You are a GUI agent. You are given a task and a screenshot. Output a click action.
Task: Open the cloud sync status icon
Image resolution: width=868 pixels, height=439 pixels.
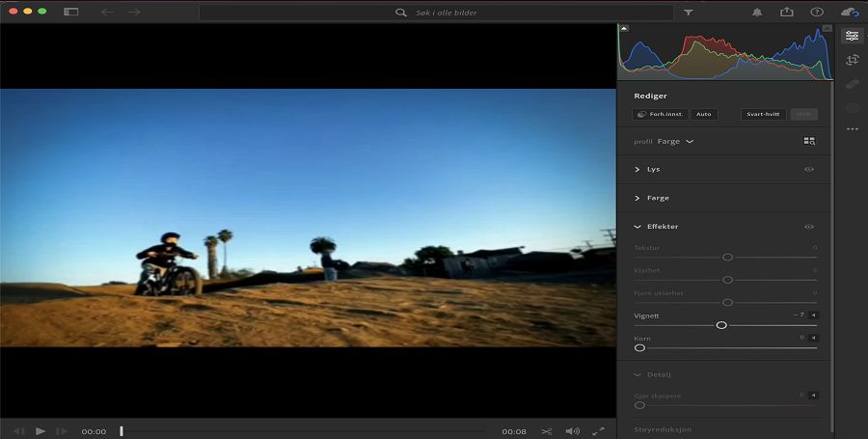pos(850,13)
